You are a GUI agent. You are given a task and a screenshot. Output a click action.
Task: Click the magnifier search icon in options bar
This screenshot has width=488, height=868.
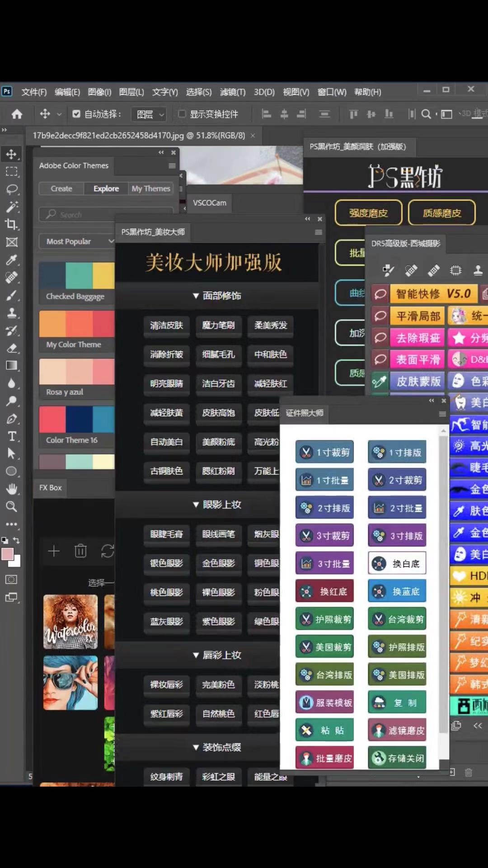pyautogui.click(x=426, y=114)
